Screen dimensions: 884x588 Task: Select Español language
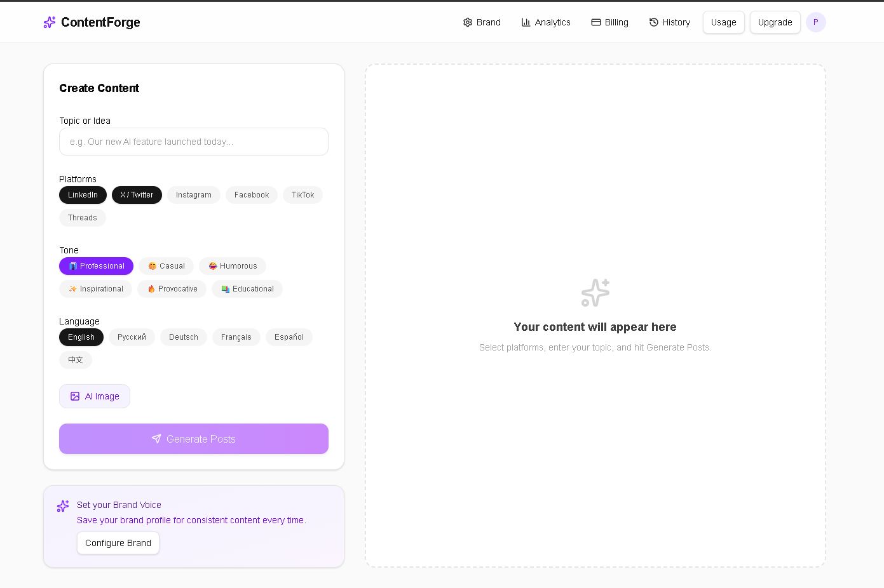pyautogui.click(x=289, y=337)
